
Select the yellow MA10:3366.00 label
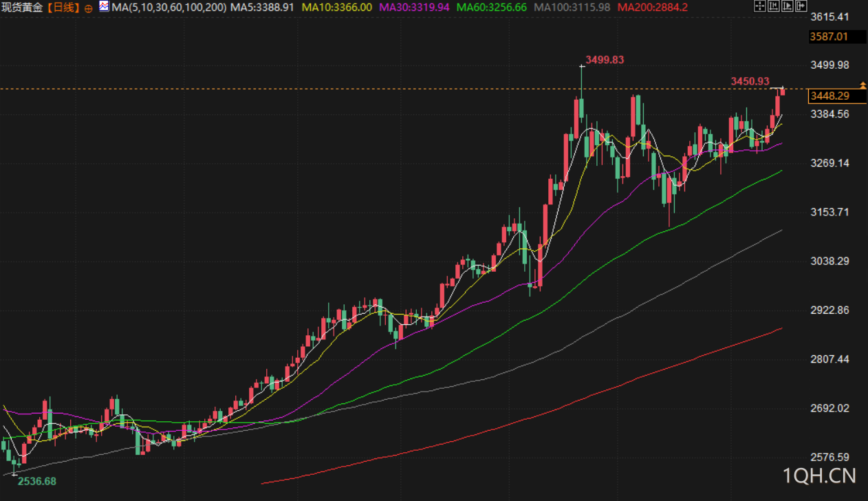click(x=336, y=8)
